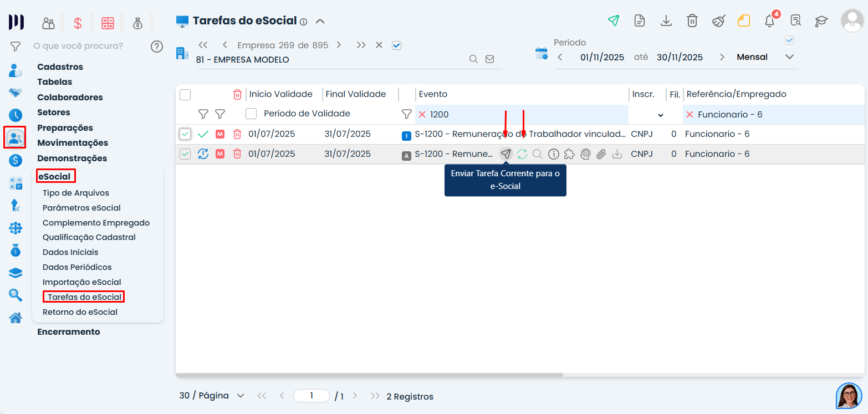Screen dimensions: 868x414
Task: Toggle checkbox of first S-1200 task row
Action: pos(185,134)
